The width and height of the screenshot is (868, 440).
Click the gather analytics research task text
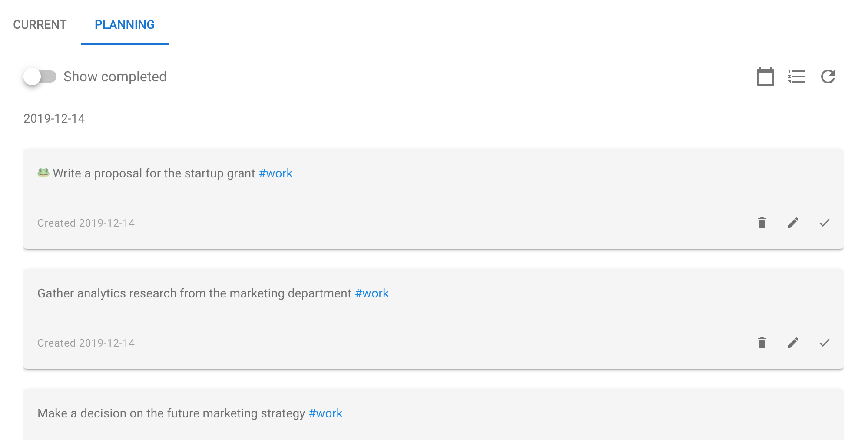coord(194,293)
